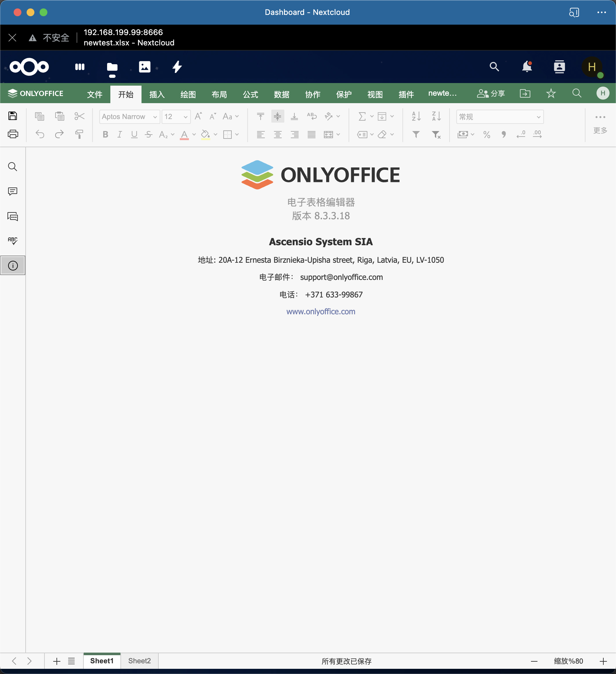The width and height of the screenshot is (616, 674).
Task: Click the Cut scissors icon
Action: point(79,116)
